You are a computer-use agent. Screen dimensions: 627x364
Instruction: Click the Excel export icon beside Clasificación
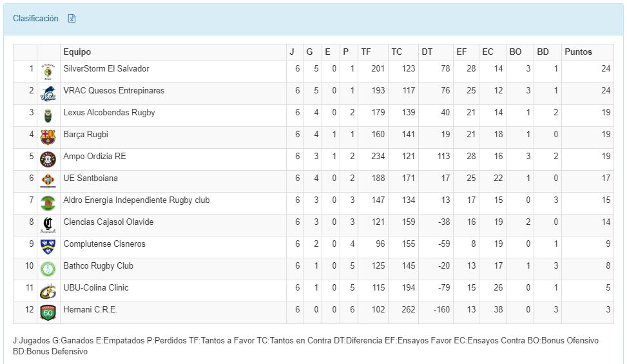point(72,19)
